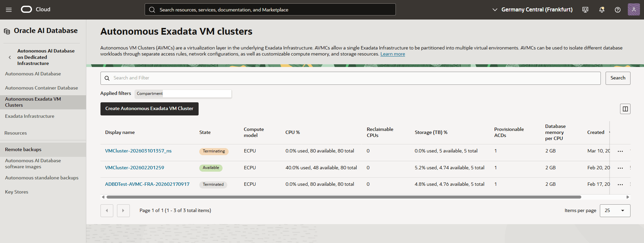
Task: Click the State column header
Action: 205,132
